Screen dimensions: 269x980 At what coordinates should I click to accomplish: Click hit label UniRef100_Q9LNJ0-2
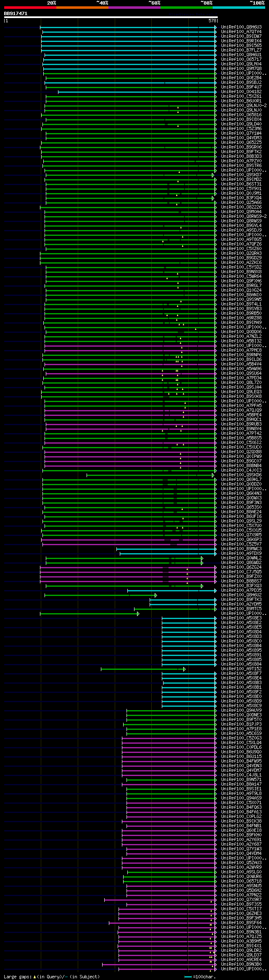coord(244,105)
